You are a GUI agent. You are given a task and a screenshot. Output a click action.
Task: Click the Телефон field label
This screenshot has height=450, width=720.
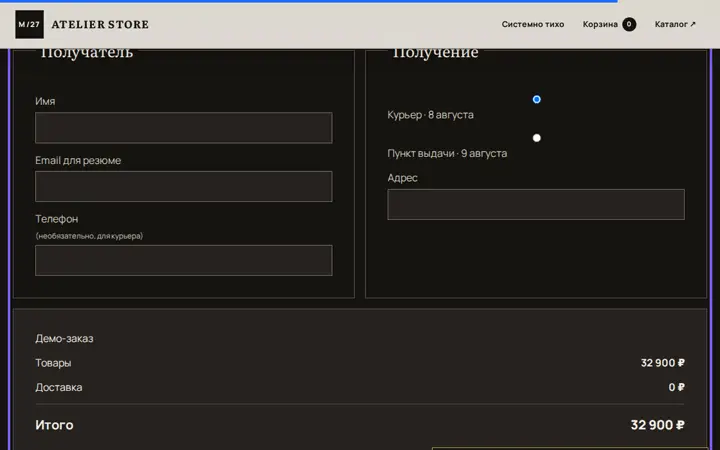[x=56, y=219]
